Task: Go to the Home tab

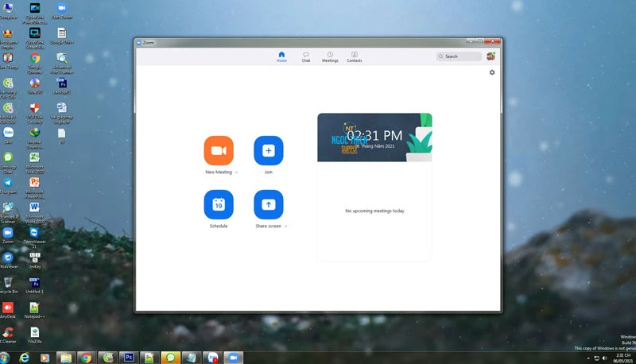Action: tap(281, 56)
